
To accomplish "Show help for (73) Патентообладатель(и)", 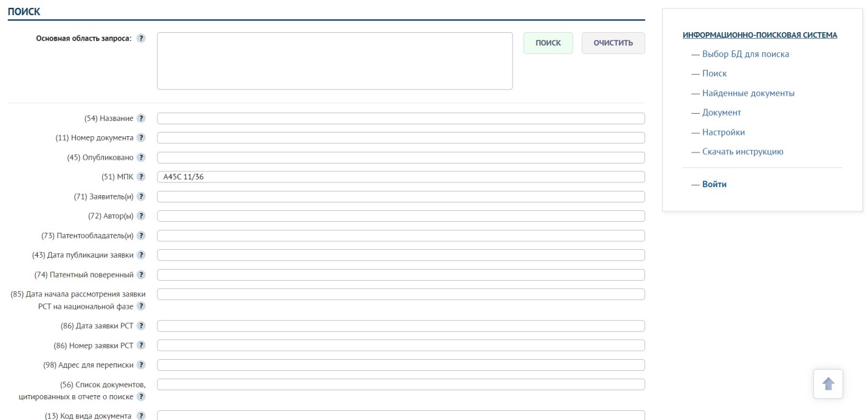I will tap(141, 235).
